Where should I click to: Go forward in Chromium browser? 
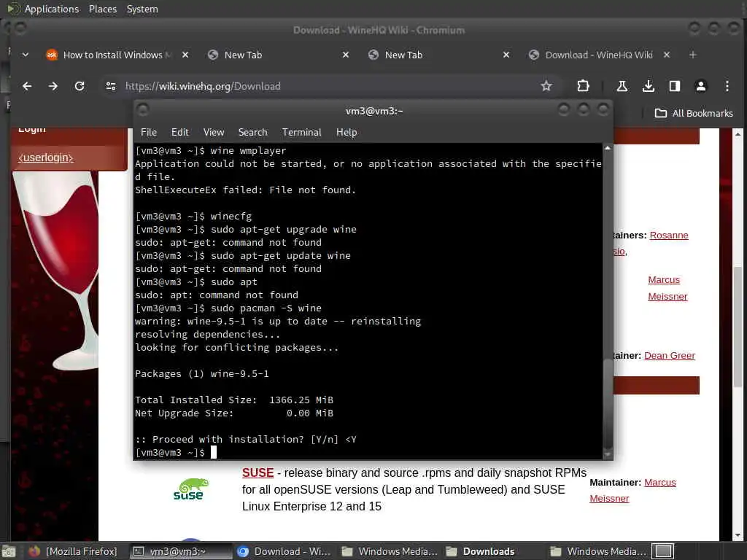(x=53, y=86)
